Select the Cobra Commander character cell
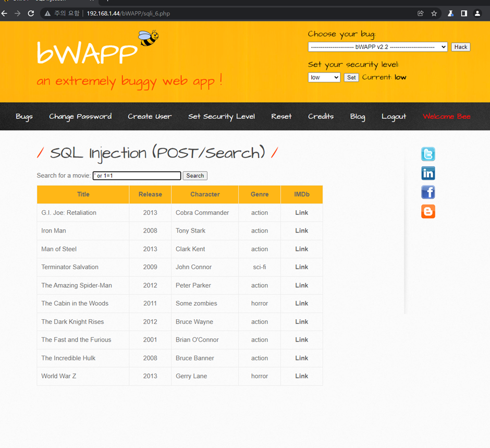490x448 pixels. (x=205, y=213)
